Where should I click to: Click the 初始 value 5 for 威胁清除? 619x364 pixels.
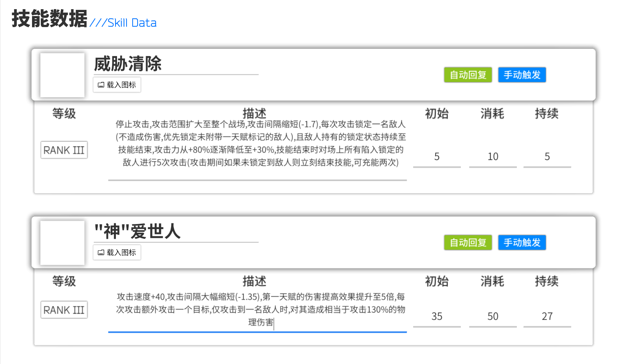click(x=437, y=157)
